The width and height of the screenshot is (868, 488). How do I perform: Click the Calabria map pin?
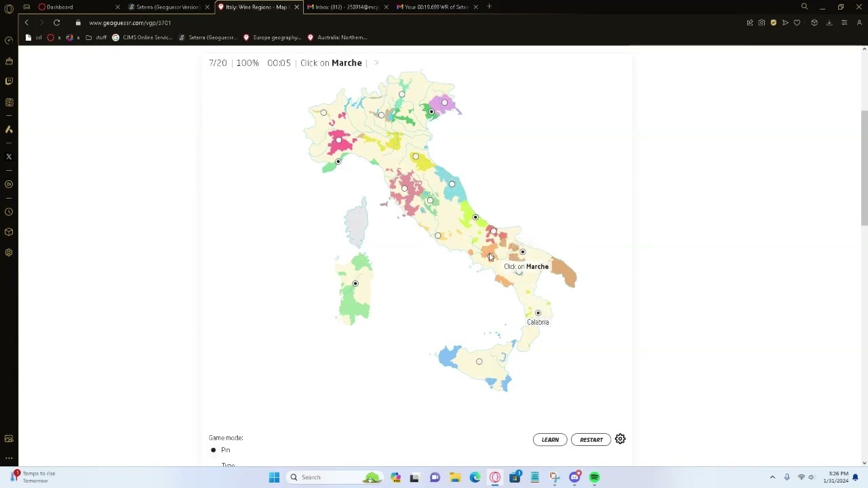538,313
